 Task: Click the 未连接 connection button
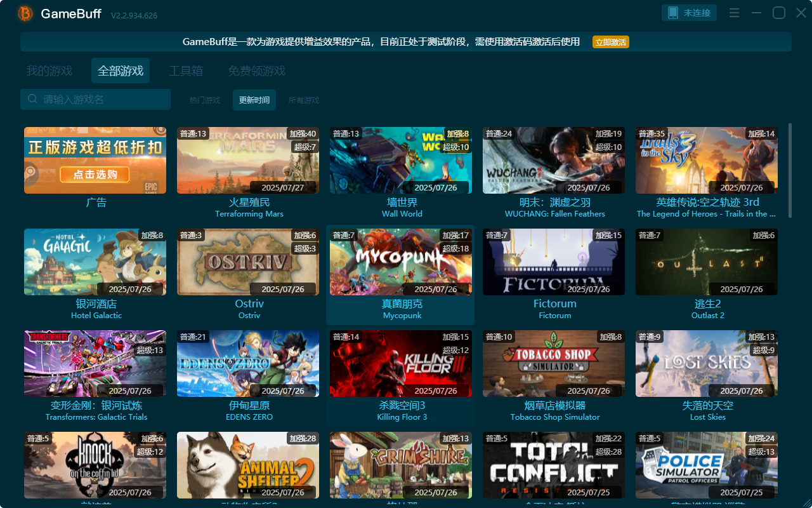tap(690, 13)
